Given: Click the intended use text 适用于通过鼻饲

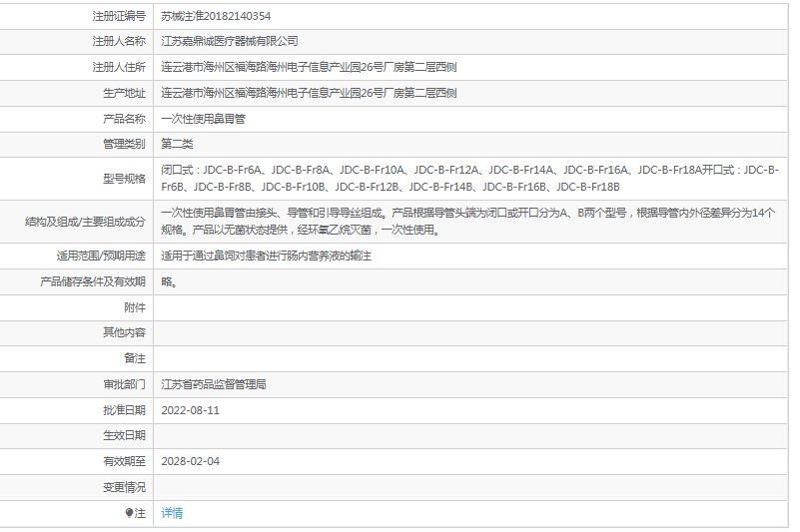Looking at the screenshot, I should coord(266,257).
